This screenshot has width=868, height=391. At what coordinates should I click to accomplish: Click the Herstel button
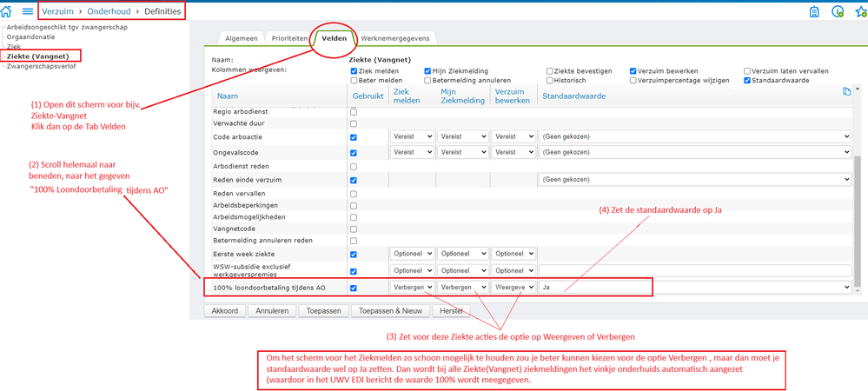(x=451, y=311)
